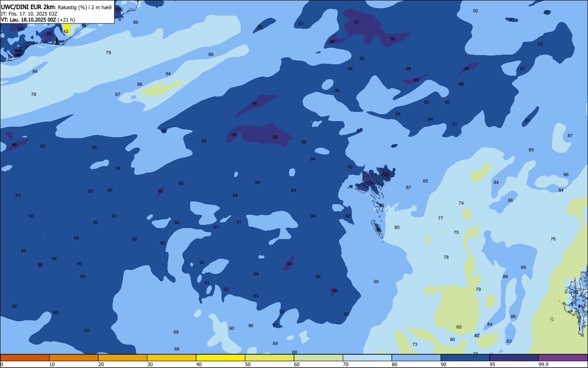
Task: Click the legend tick label '50'
Action: tap(248, 364)
